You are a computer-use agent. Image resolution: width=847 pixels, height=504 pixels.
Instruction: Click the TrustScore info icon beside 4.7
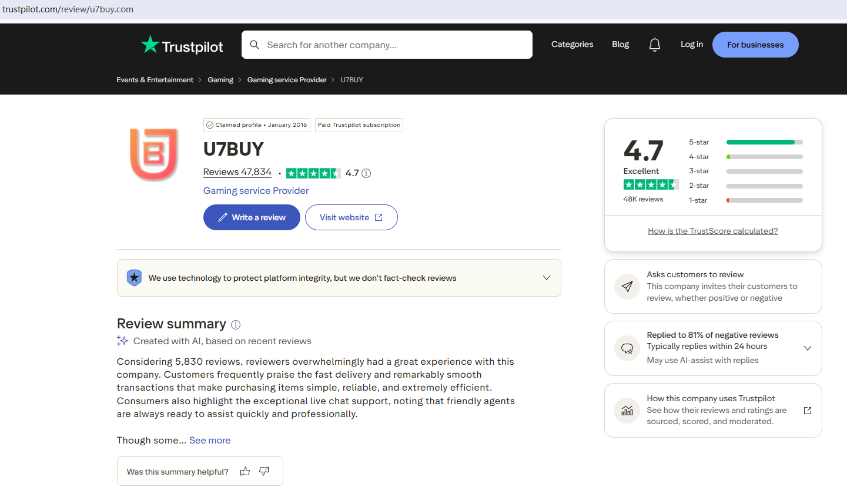366,173
